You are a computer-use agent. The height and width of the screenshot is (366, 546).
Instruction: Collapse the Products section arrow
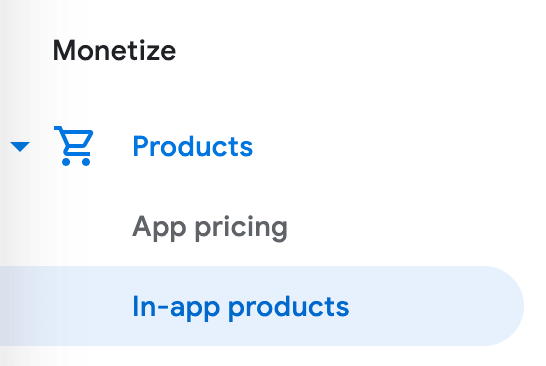[x=20, y=146]
